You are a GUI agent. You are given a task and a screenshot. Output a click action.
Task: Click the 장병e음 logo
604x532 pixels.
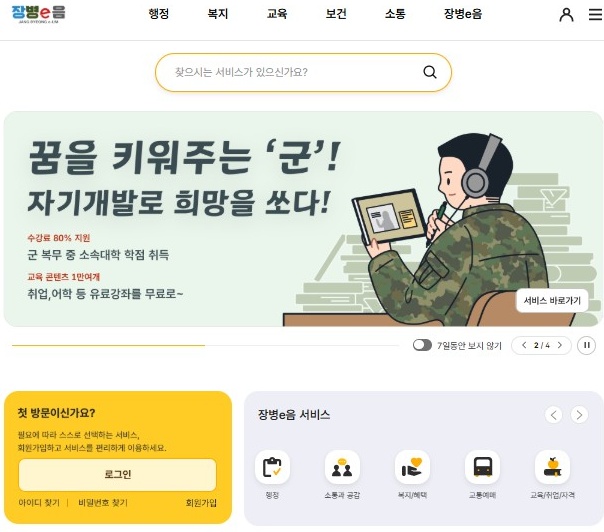point(39,14)
